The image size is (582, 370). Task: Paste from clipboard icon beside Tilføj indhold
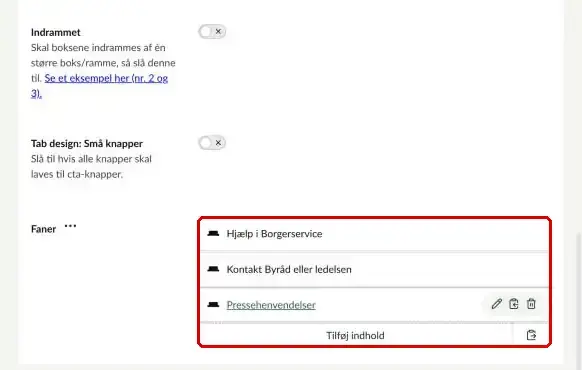pyautogui.click(x=531, y=335)
